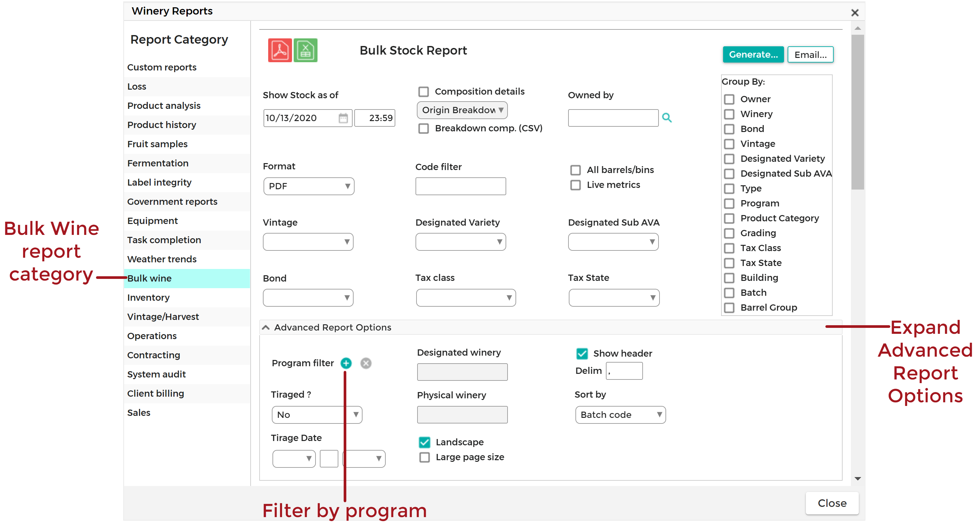The height and width of the screenshot is (530, 980).
Task: Group by Grading checkbox
Action: pos(729,234)
